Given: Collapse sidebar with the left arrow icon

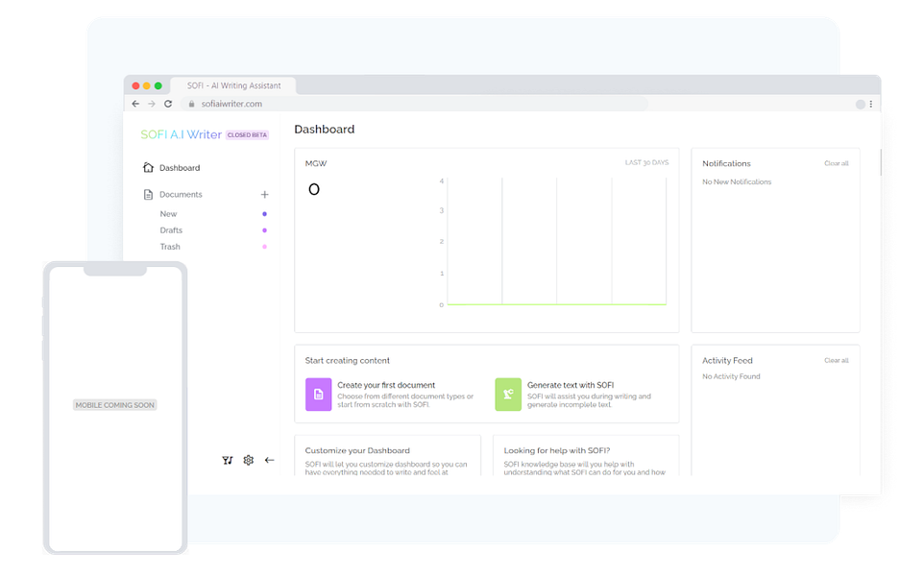Looking at the screenshot, I should (269, 460).
